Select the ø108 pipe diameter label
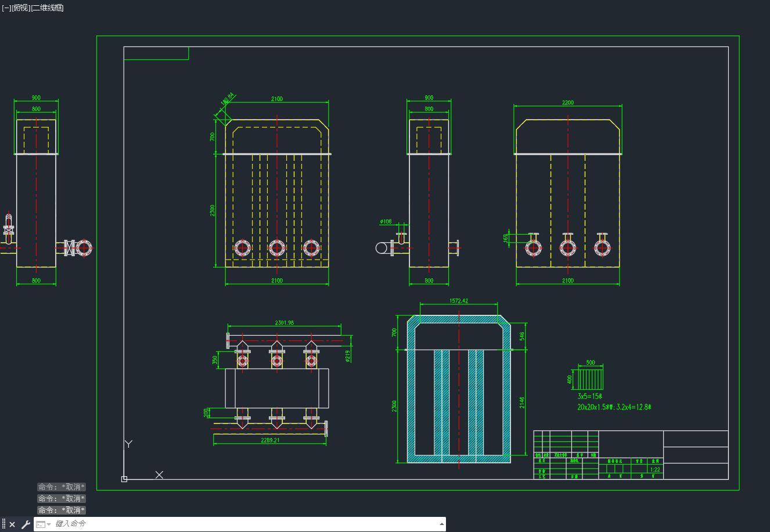Screen dimensions: 770x532 click(386, 221)
